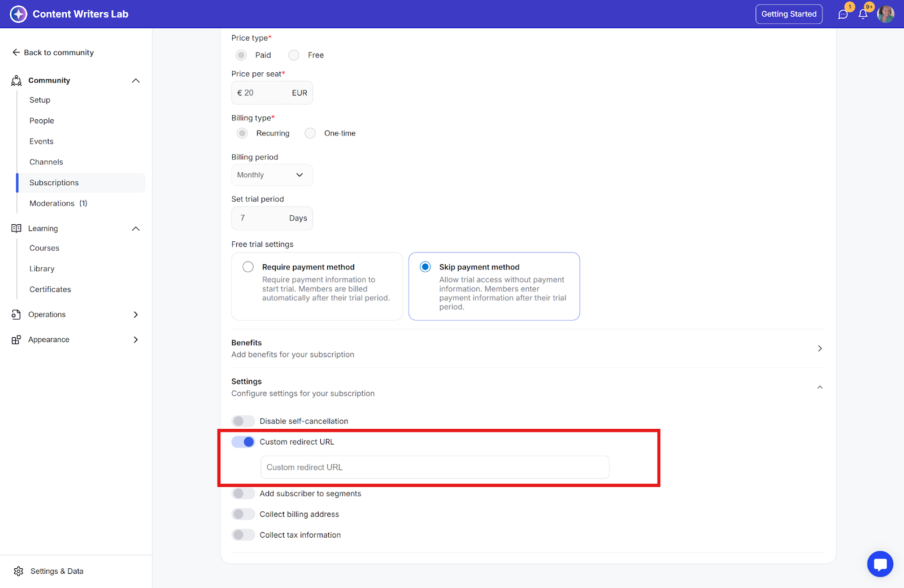This screenshot has width=904, height=588.
Task: Enable Collect billing address switch
Action: pyautogui.click(x=243, y=515)
